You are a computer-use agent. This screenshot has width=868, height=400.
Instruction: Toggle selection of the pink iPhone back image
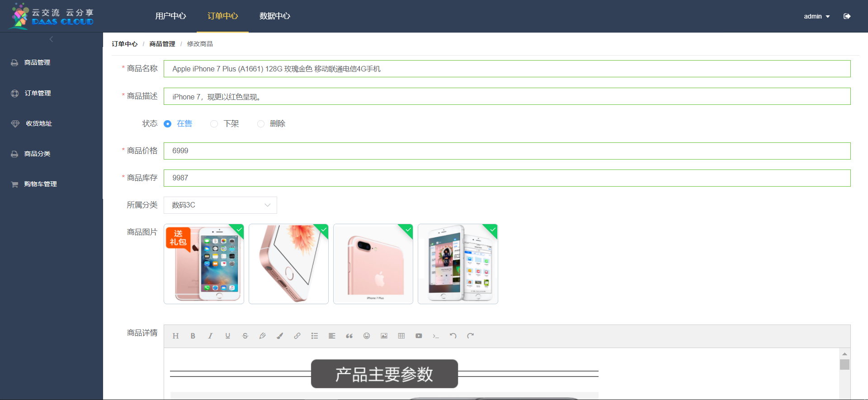click(373, 264)
